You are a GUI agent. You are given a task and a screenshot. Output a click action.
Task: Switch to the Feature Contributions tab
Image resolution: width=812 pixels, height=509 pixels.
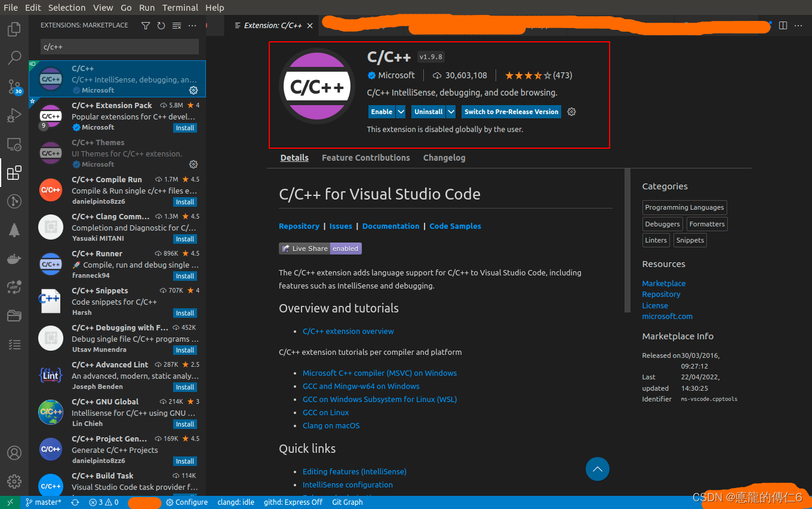point(366,158)
